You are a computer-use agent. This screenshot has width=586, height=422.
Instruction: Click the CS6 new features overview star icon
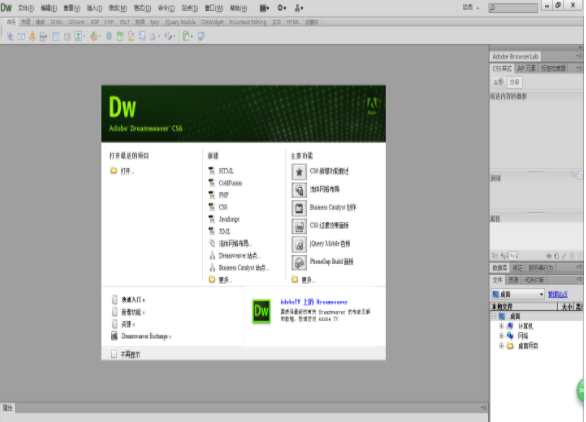pyautogui.click(x=299, y=172)
